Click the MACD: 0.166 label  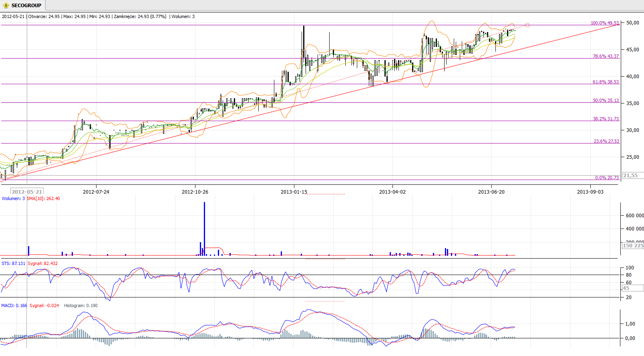[14, 305]
